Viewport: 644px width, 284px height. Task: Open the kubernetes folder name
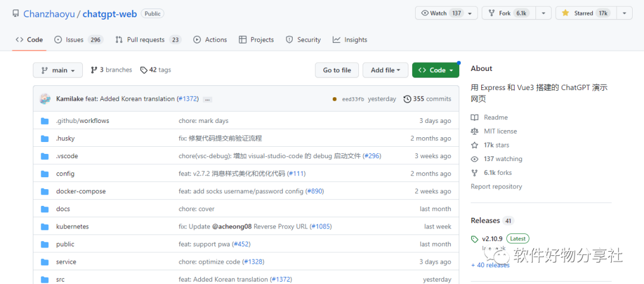point(72,227)
